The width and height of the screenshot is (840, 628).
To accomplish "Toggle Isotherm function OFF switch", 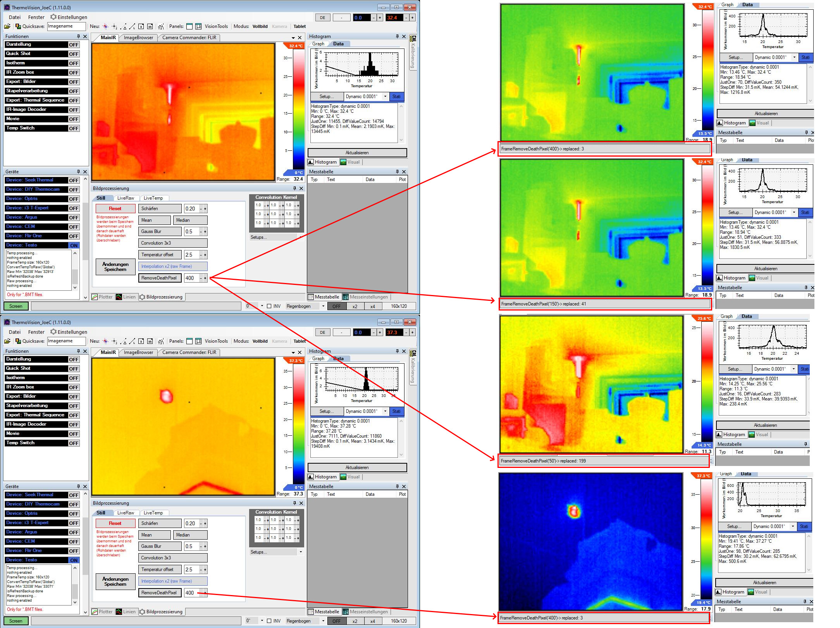I will (x=74, y=63).
